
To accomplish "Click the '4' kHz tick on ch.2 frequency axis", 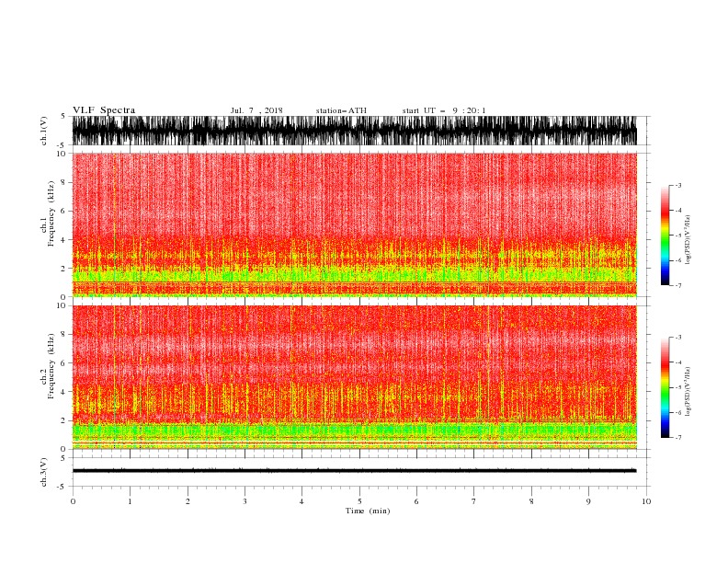I will pyautogui.click(x=63, y=392).
